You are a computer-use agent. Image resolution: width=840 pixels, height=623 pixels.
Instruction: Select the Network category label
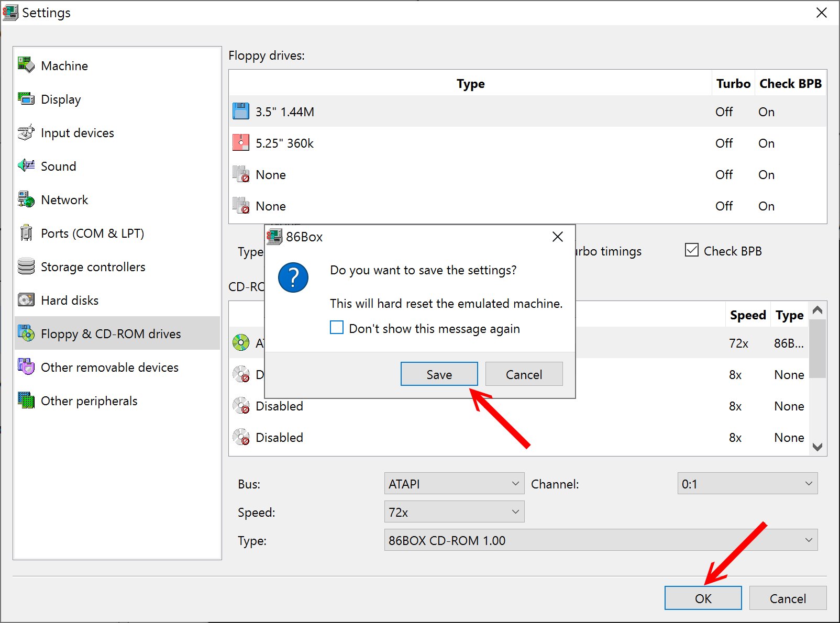point(64,200)
